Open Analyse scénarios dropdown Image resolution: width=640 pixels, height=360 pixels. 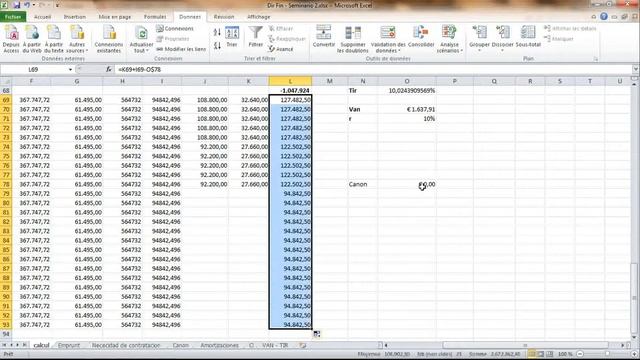click(449, 39)
